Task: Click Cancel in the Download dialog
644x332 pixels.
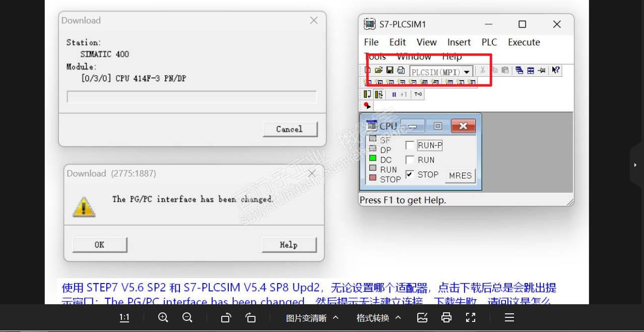Action: [290, 129]
